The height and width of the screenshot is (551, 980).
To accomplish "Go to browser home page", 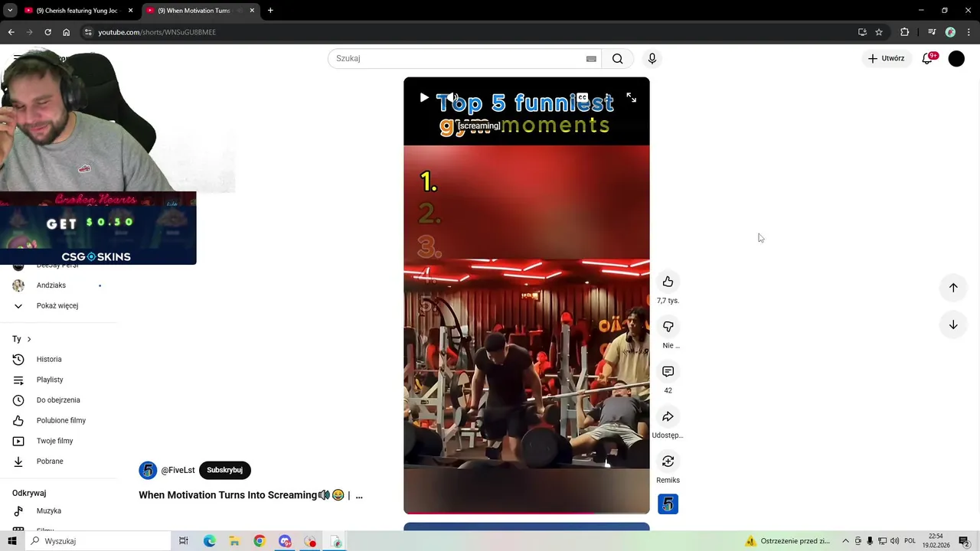I will tap(66, 32).
